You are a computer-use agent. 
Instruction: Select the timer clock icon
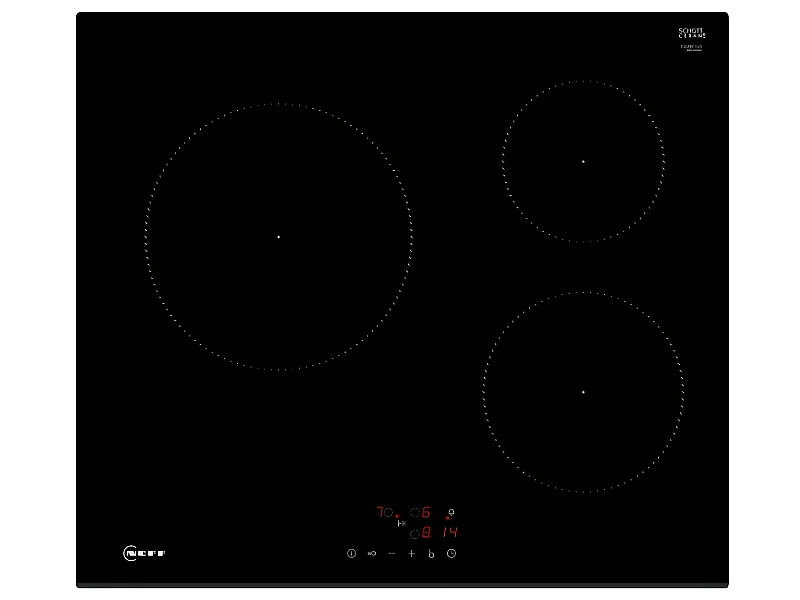pyautogui.click(x=452, y=553)
